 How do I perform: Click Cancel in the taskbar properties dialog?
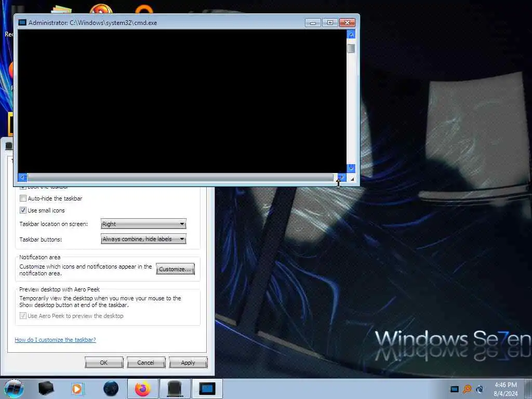pos(146,363)
